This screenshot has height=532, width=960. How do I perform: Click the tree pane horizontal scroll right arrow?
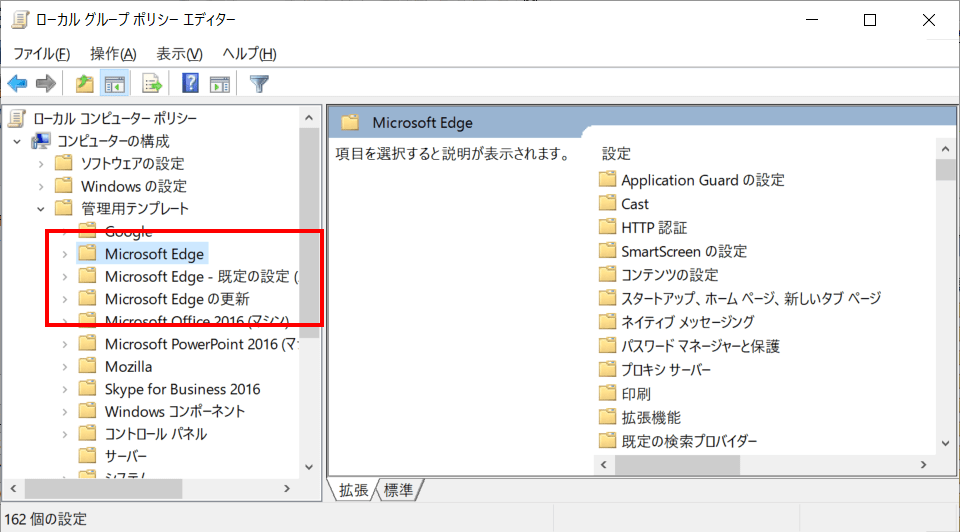287,489
